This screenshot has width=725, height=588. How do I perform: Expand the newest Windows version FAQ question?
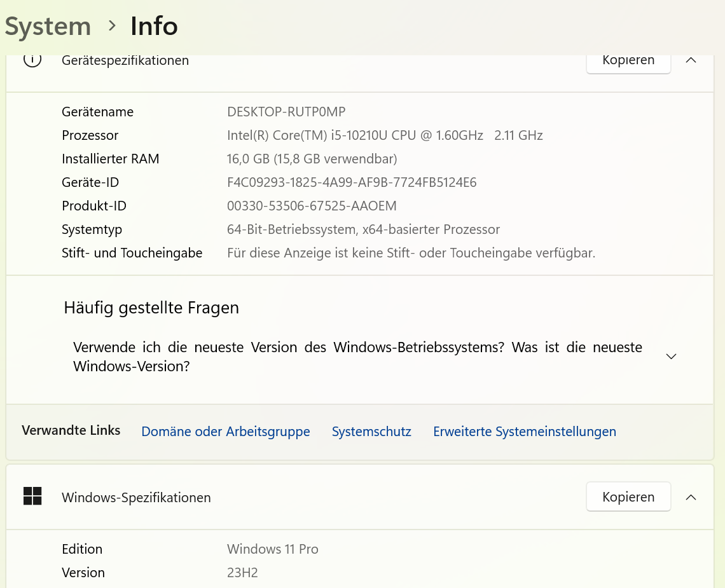[357, 357]
